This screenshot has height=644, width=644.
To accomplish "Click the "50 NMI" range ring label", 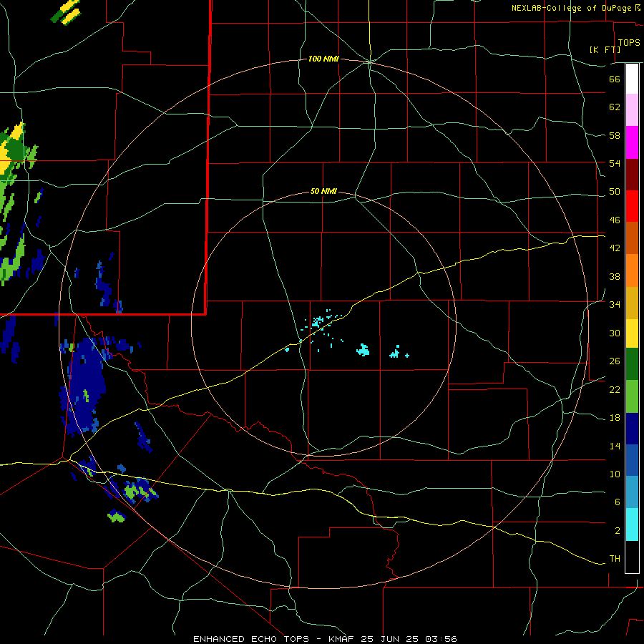I will [323, 191].
